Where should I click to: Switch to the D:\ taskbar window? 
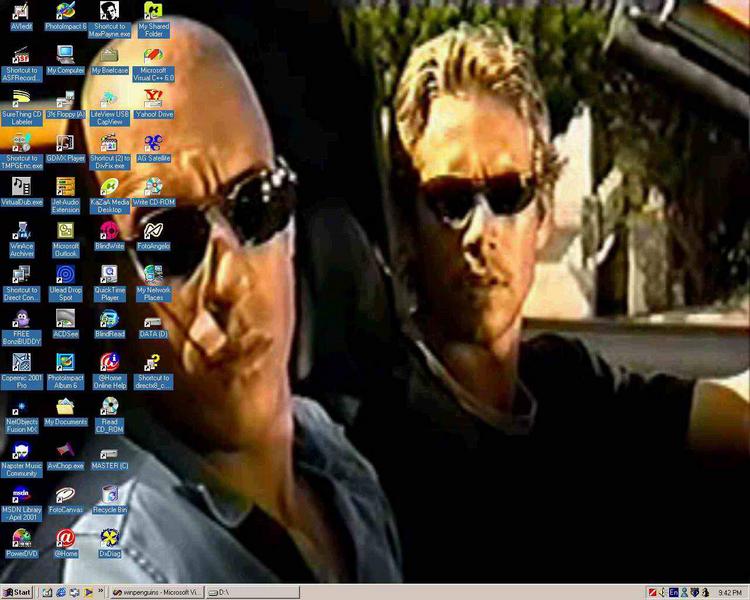tap(254, 592)
